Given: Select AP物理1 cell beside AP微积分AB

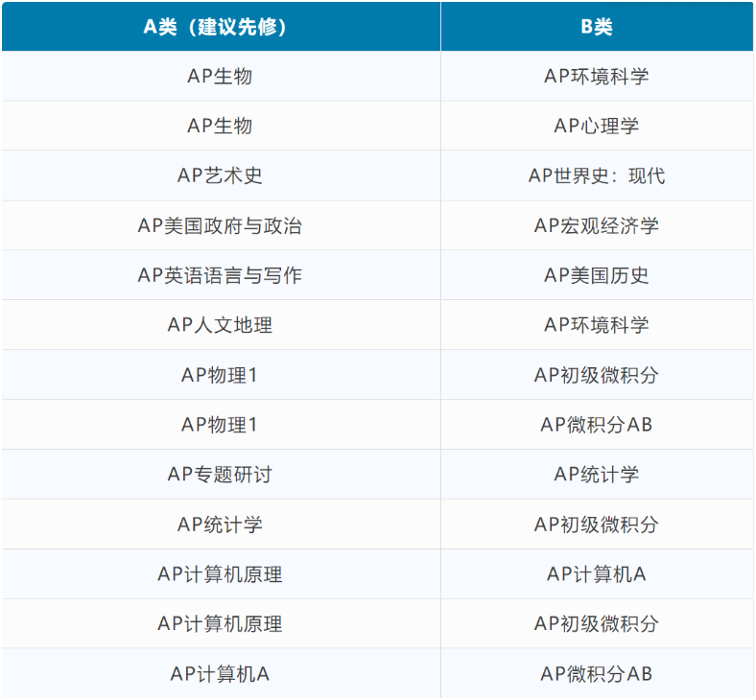Looking at the screenshot, I should [x=221, y=425].
